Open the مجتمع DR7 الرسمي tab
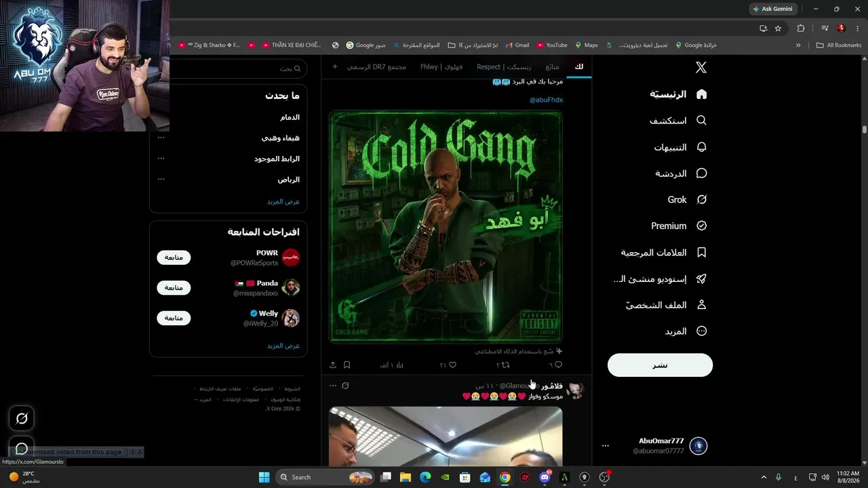Image resolution: width=868 pixels, height=488 pixels. [x=376, y=66]
